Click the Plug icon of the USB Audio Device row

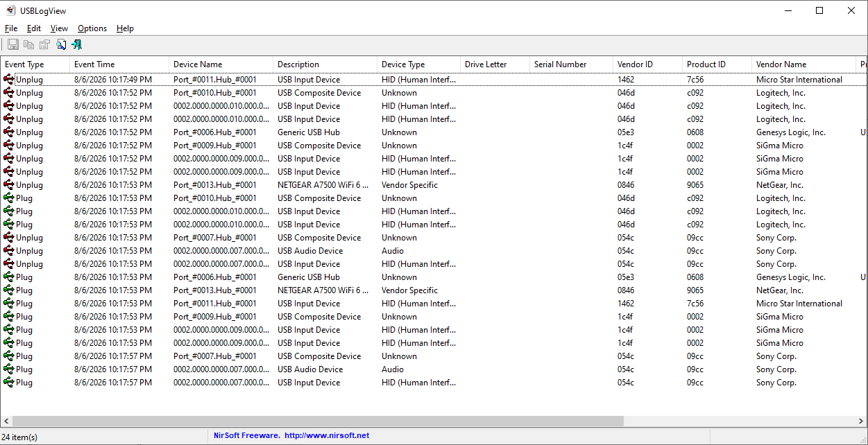[x=8, y=369]
